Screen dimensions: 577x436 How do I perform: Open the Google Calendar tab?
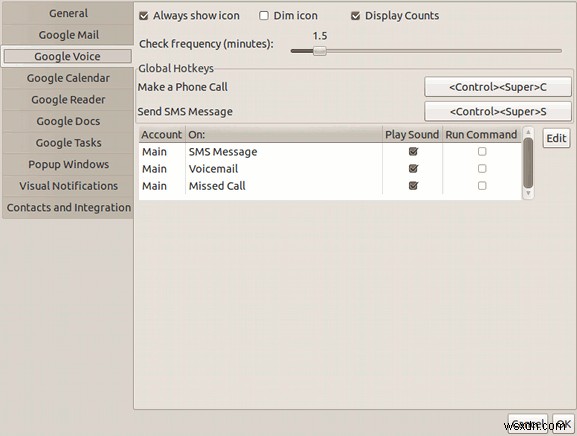click(68, 78)
